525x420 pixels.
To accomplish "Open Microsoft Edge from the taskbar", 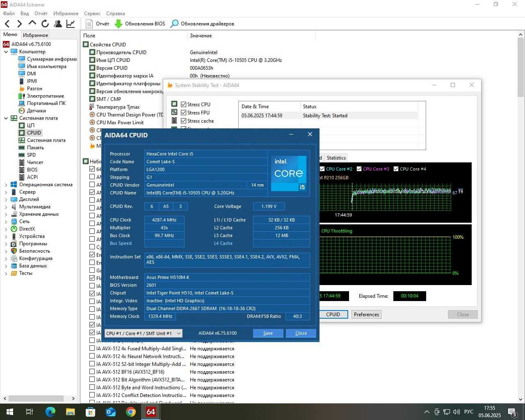I will click(50, 412).
